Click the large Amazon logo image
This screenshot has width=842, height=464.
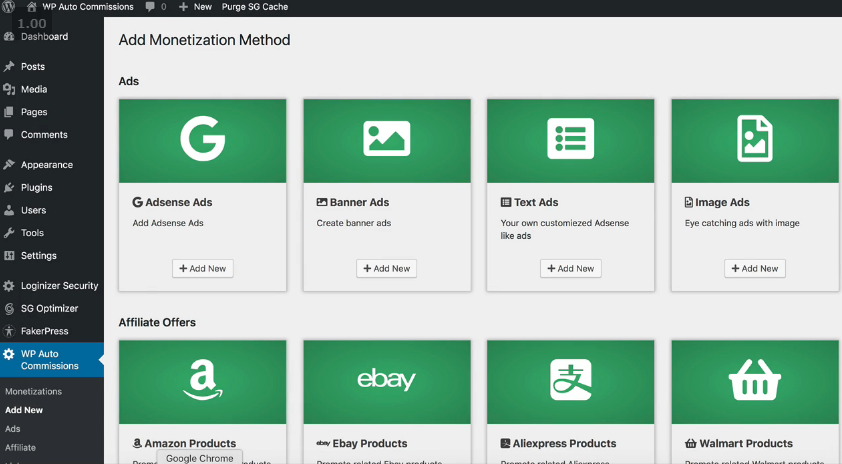(202, 382)
